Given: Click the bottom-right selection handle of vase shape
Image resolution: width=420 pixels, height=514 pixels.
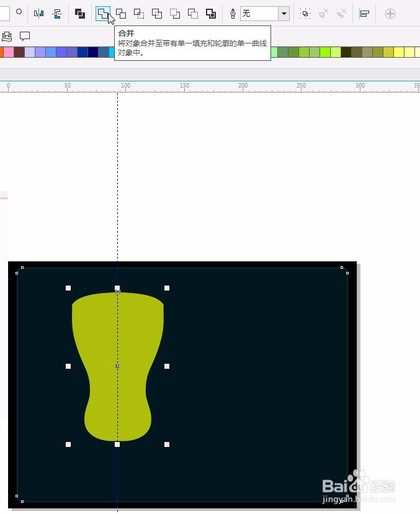Looking at the screenshot, I should click(167, 444).
